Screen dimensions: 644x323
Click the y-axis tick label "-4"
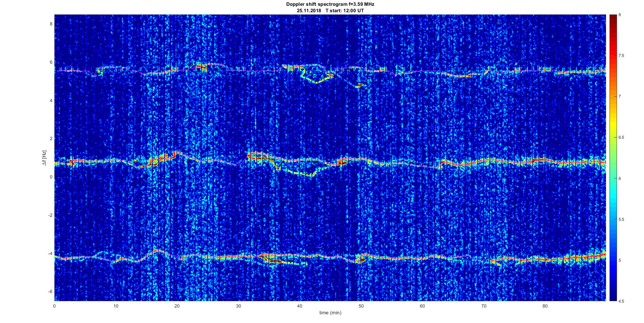pos(50,253)
